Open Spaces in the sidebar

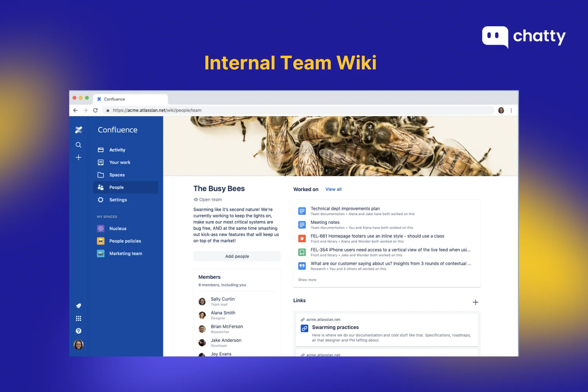click(125, 175)
